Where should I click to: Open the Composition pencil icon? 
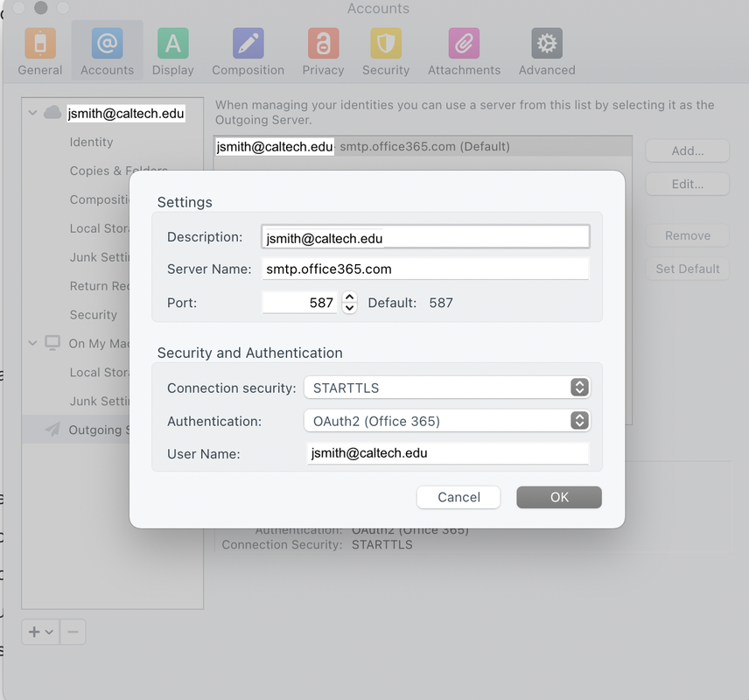pos(248,44)
